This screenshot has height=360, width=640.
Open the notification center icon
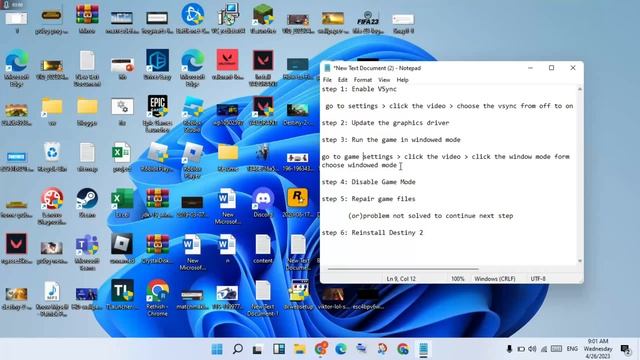pos(625,349)
